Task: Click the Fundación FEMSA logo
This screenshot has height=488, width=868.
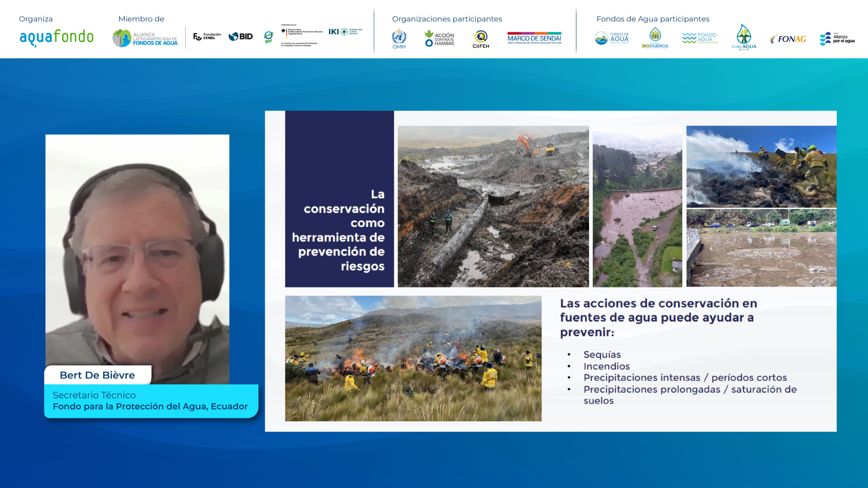Action: 207,36
